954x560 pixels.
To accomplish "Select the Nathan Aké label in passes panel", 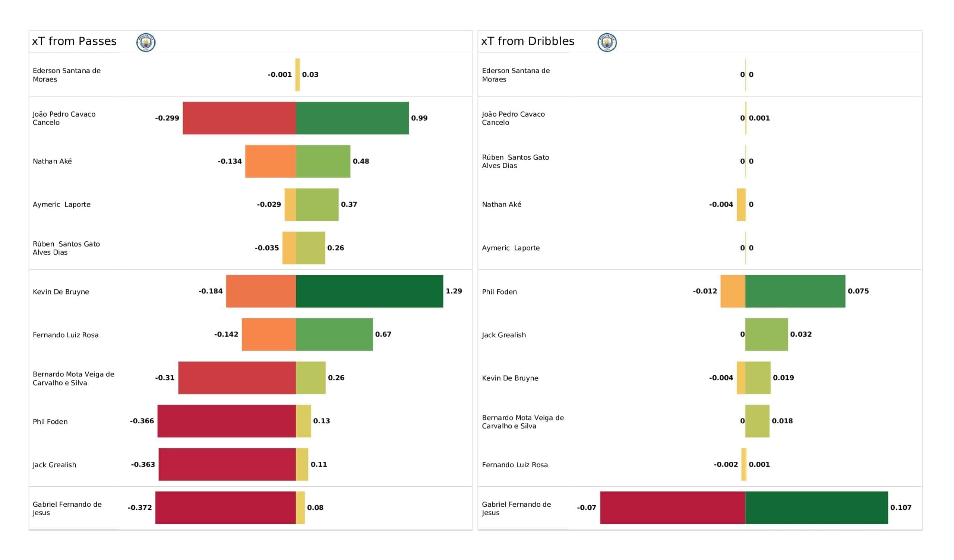I will tap(52, 161).
